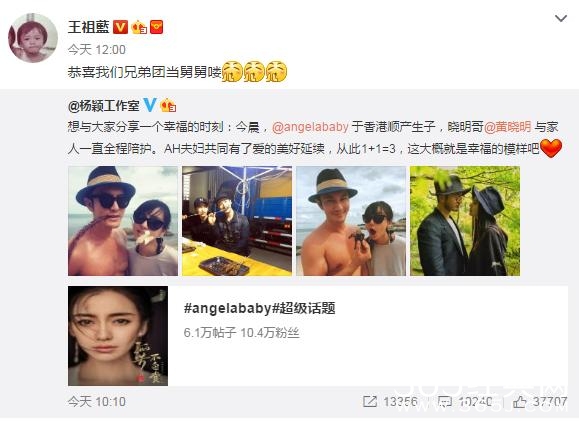Click the repost icon with 13356
Viewport: 579px width, 421px height.
370,401
